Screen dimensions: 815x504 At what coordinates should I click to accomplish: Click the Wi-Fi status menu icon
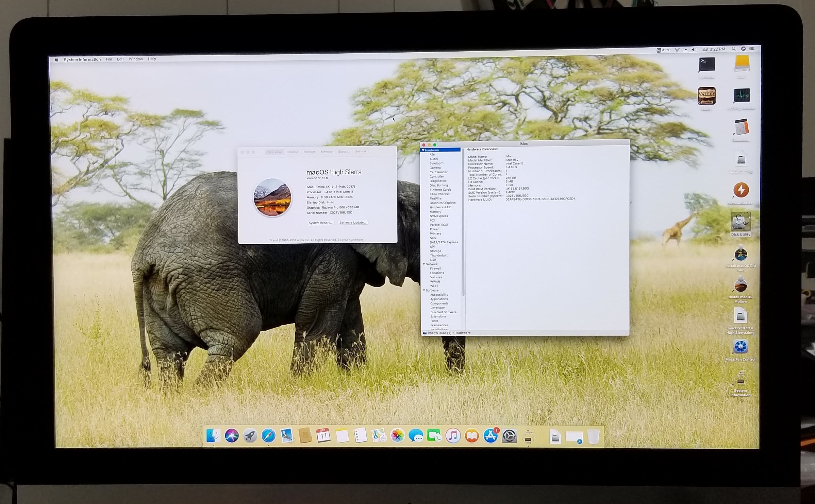(677, 50)
